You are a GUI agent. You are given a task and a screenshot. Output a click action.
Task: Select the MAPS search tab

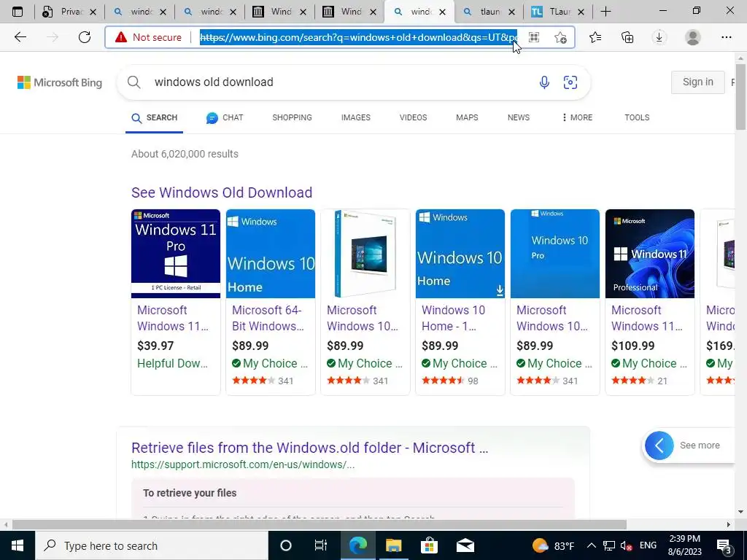[467, 117]
